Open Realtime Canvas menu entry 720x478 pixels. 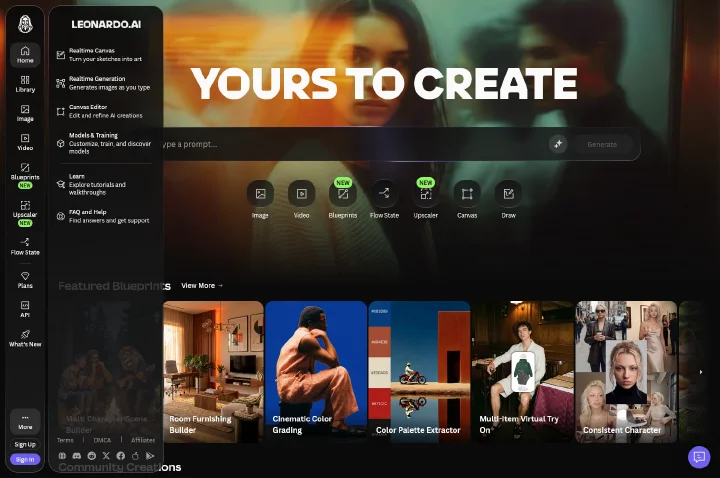pyautogui.click(x=104, y=55)
